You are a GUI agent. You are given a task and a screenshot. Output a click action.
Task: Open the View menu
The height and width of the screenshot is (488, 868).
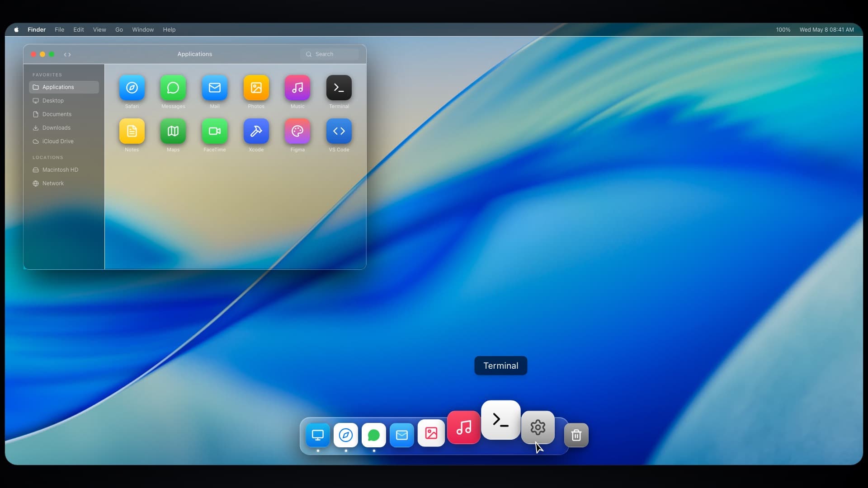[x=99, y=30]
